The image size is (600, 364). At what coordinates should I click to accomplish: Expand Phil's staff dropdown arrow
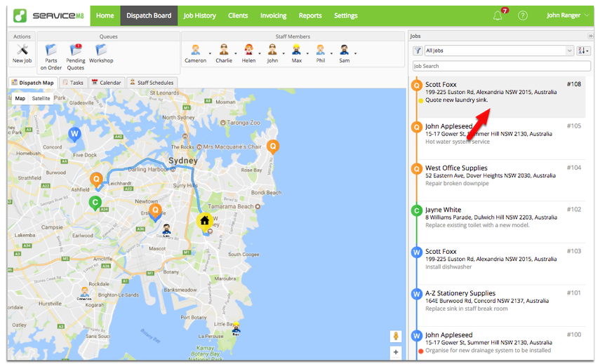pyautogui.click(x=331, y=53)
